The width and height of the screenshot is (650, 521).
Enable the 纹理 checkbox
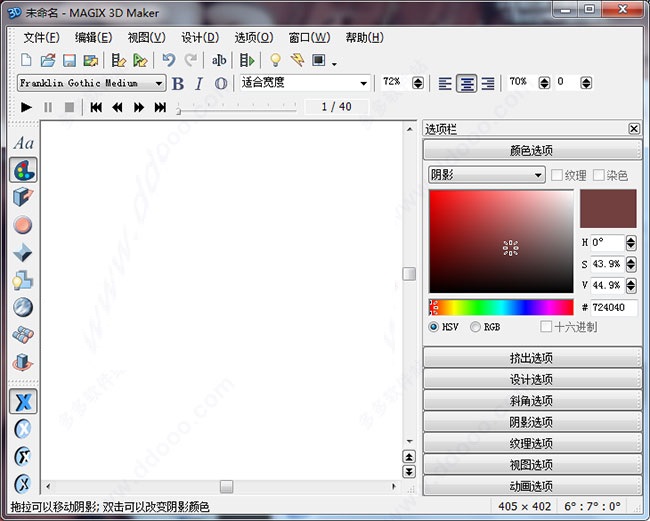tap(557, 176)
